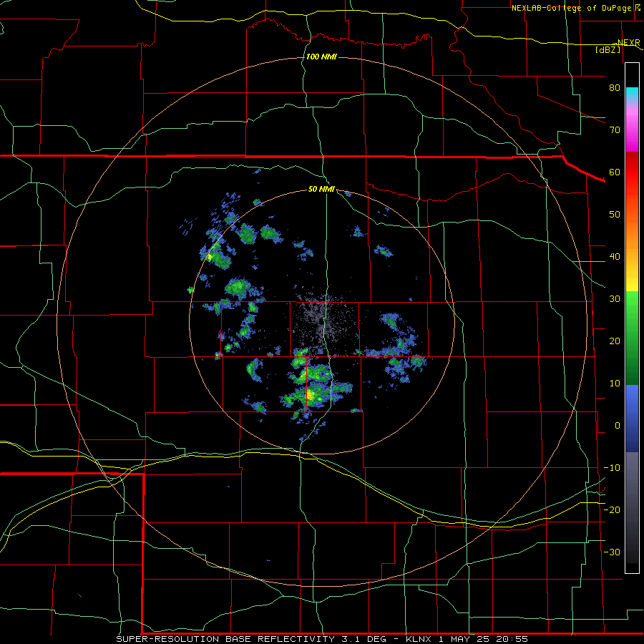Click the red band of the color bar
Image resolution: width=644 pixels, height=644 pixels.
click(x=632, y=172)
